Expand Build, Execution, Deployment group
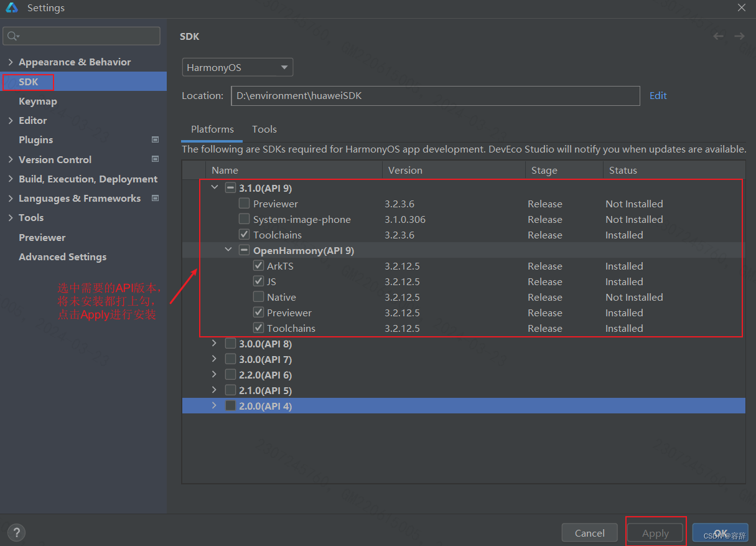 [11, 179]
